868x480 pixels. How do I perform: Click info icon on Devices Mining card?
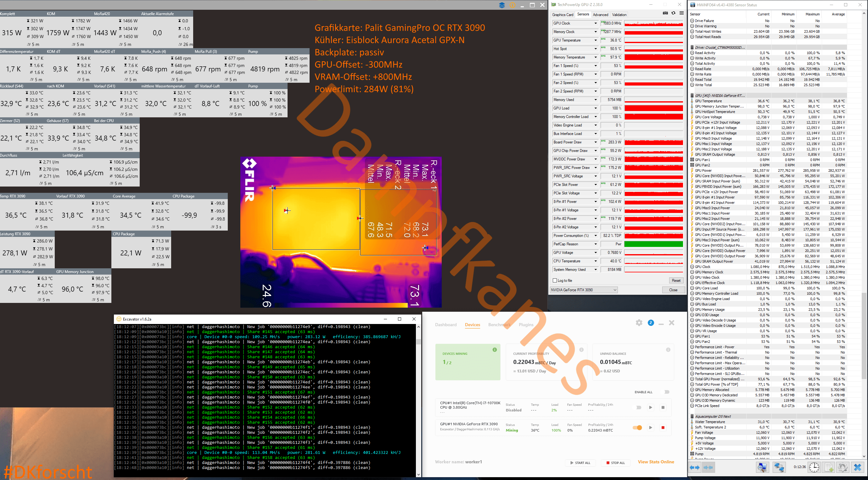[495, 350]
